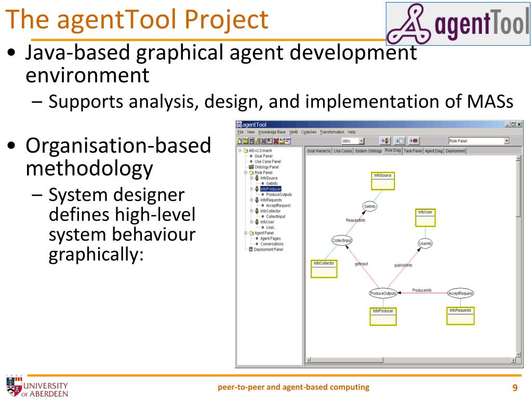This screenshot has height=399, width=532.
Task: Click the open folder toolbar icon
Action: click(x=245, y=141)
